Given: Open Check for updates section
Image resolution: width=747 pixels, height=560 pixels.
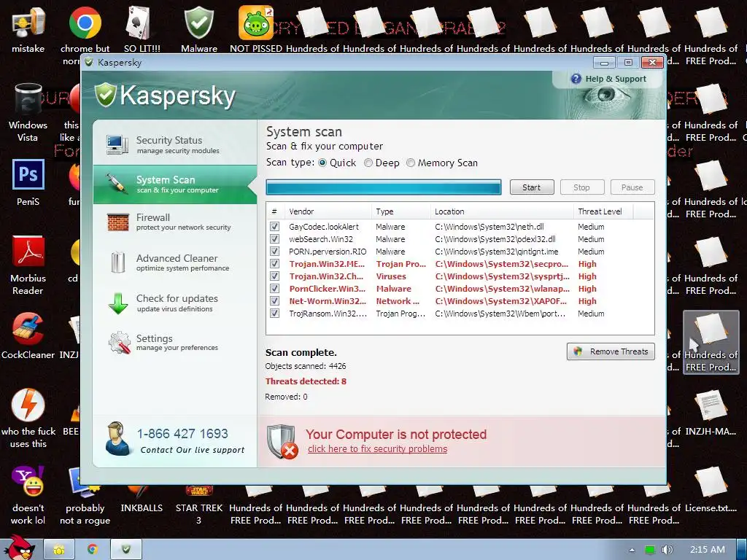Looking at the screenshot, I should [x=175, y=303].
